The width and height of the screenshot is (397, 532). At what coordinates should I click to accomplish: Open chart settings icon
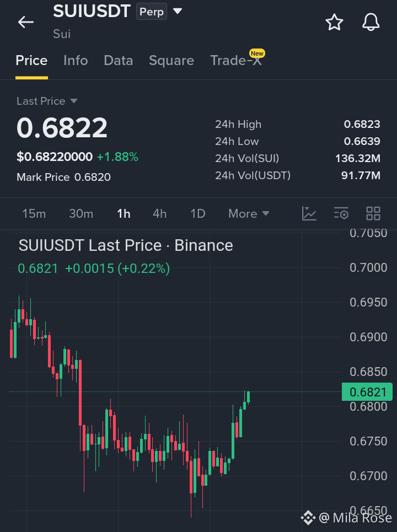point(341,213)
